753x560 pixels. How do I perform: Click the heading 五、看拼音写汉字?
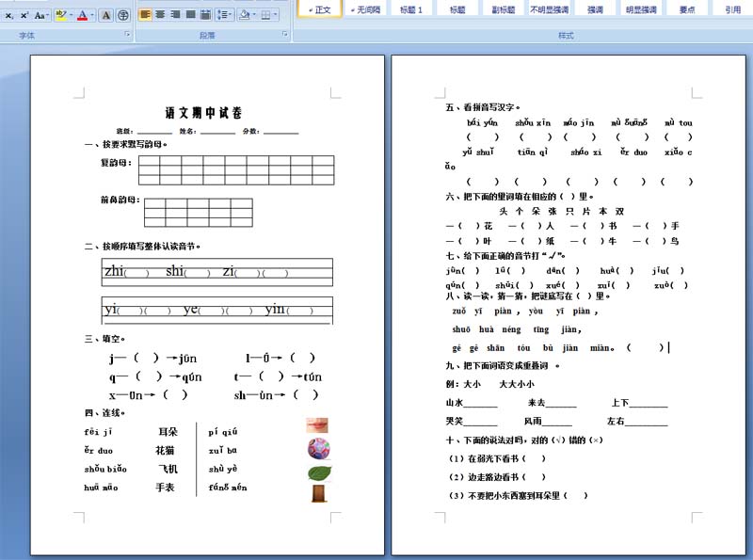pos(483,107)
